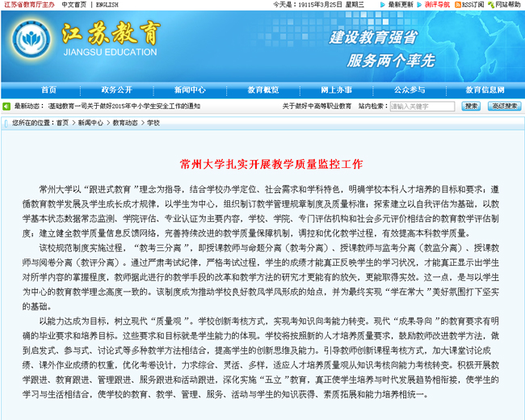Image resolution: width=525 pixels, height=420 pixels.
Task: Click the breadcrumb location icon
Action: point(6,123)
